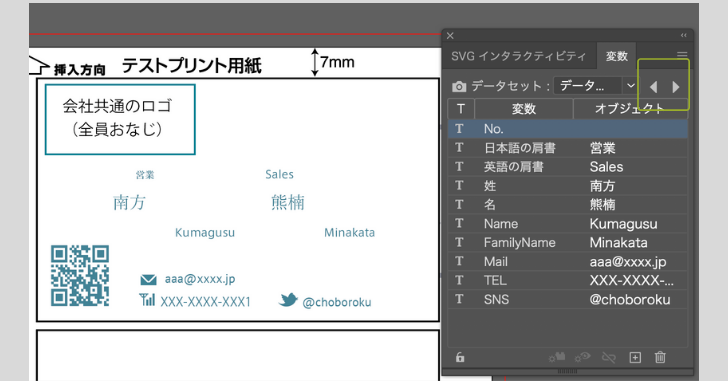
Task: Click the Twitter bird icon on card
Action: tap(288, 300)
